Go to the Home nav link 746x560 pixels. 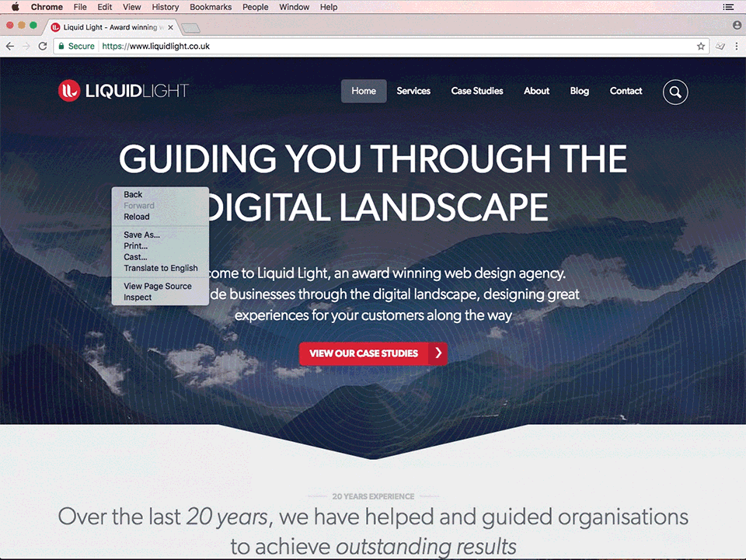pyautogui.click(x=364, y=91)
